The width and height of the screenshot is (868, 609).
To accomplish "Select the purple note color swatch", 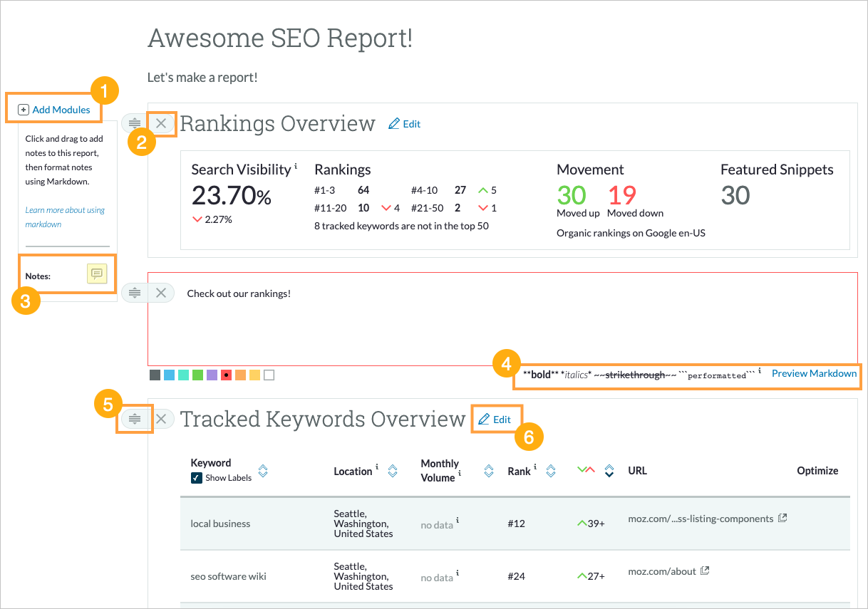I will click(x=212, y=375).
